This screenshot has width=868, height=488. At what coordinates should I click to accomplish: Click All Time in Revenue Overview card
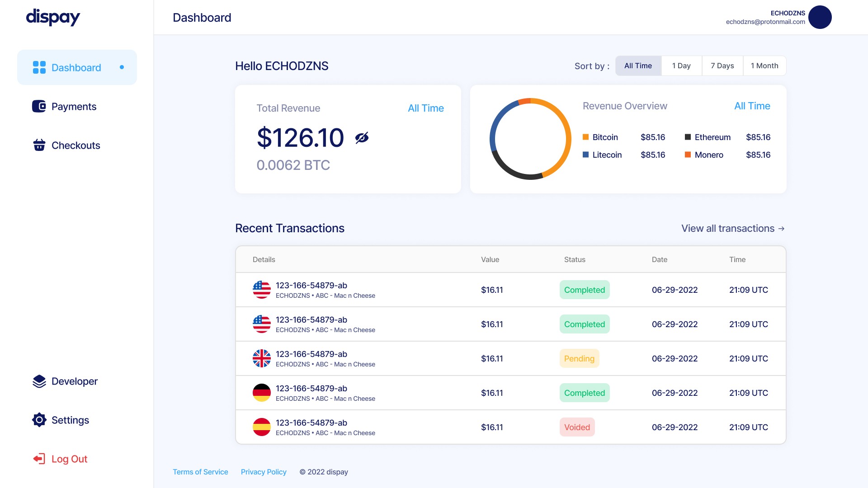point(752,106)
